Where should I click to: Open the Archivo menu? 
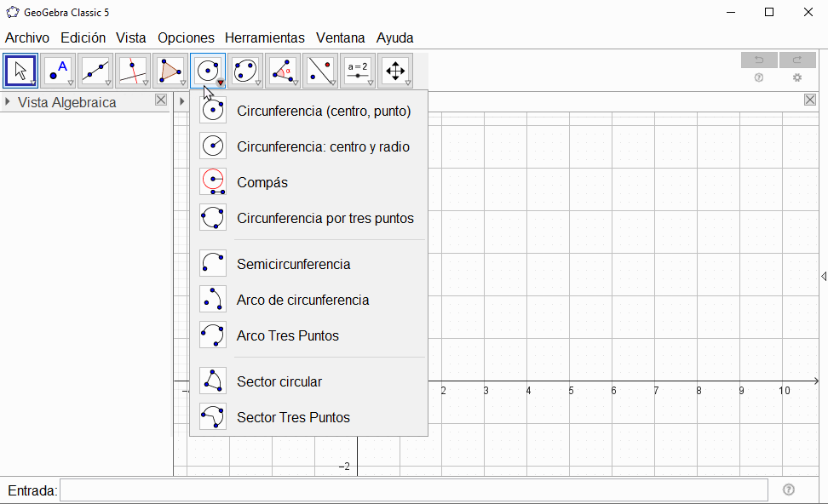tap(27, 37)
